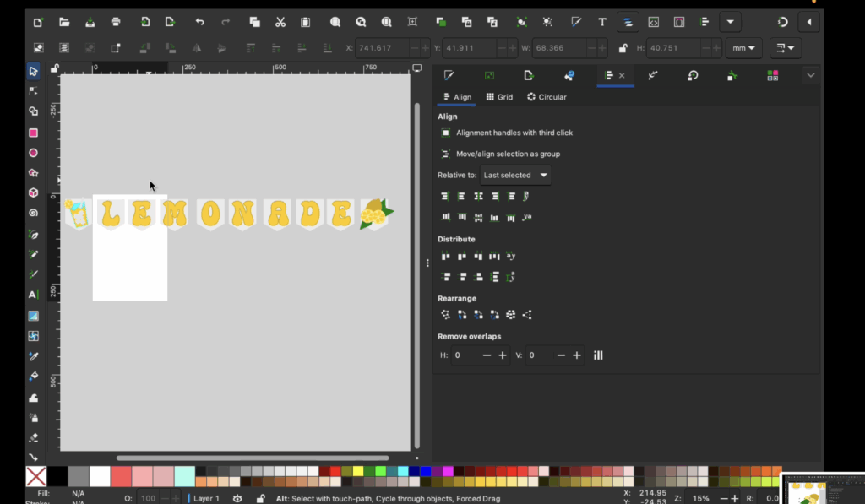Toggle Move/align selection as group
The height and width of the screenshot is (504, 865).
445,154
